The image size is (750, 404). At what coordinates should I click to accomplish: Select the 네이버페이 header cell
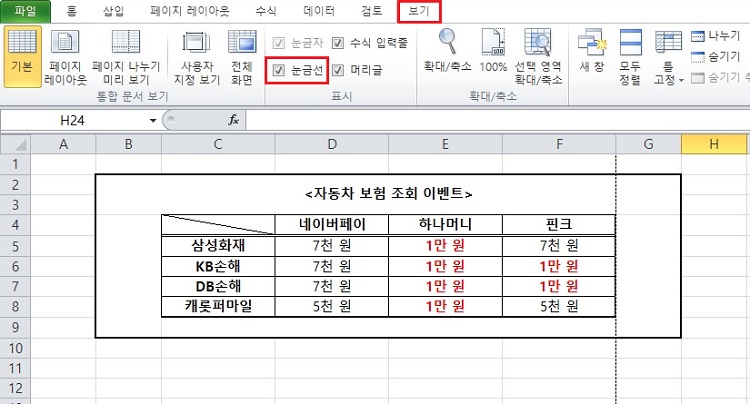tap(332, 224)
